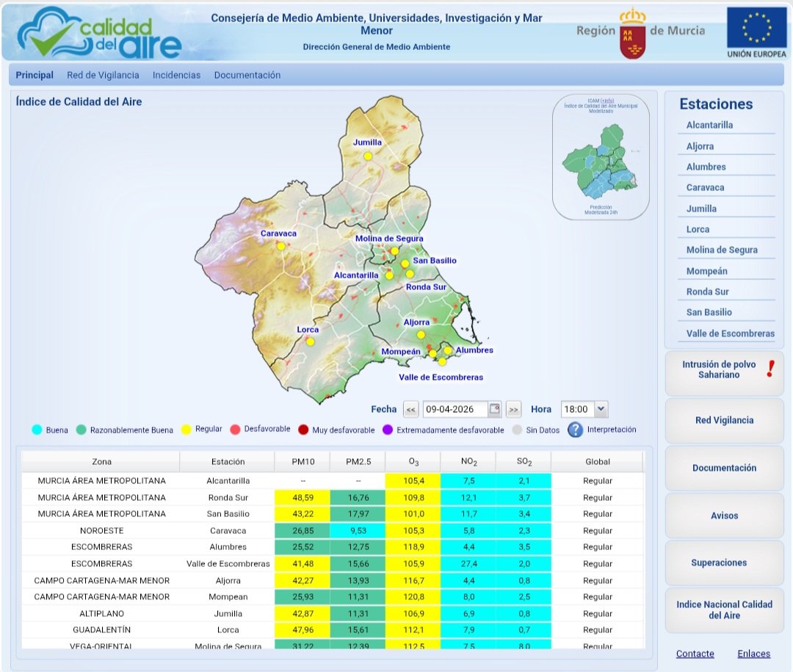
Task: Click the O3 column header
Action: [413, 461]
